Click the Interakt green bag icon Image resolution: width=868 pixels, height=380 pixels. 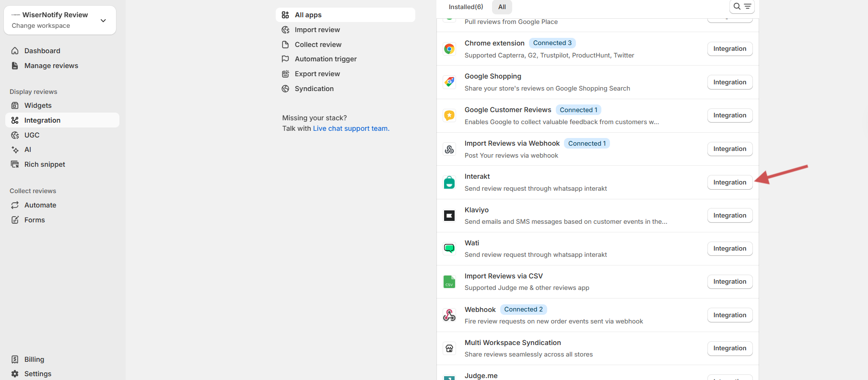click(449, 183)
